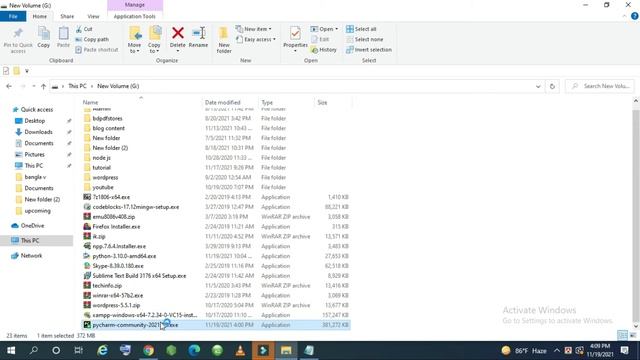640x360 pixels.
Task: Open the File menu tab
Action: [x=13, y=16]
